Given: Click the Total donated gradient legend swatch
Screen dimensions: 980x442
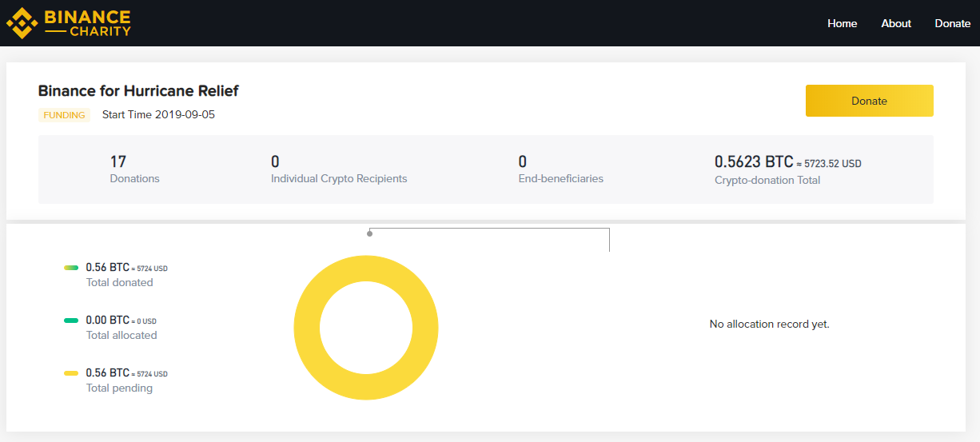Looking at the screenshot, I should coord(71,268).
